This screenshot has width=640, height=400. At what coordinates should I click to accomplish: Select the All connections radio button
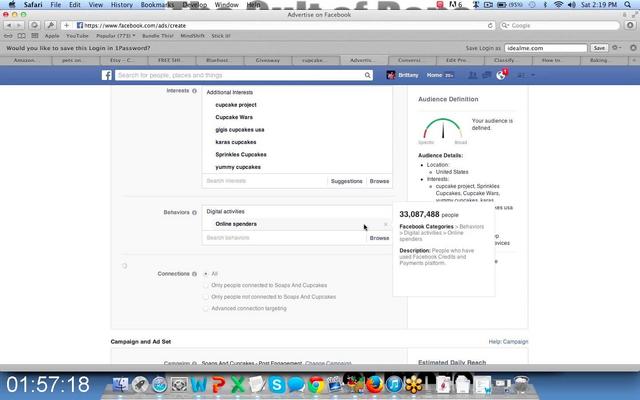tap(206, 274)
